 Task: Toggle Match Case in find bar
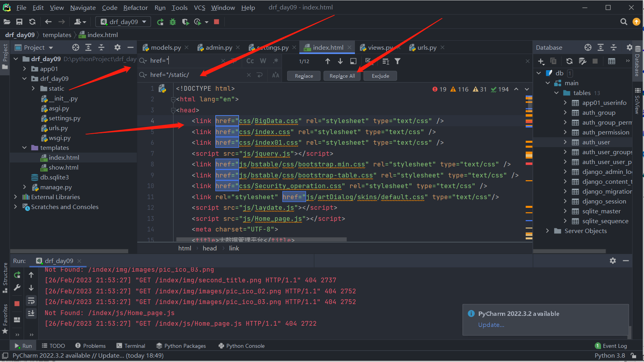click(x=250, y=61)
